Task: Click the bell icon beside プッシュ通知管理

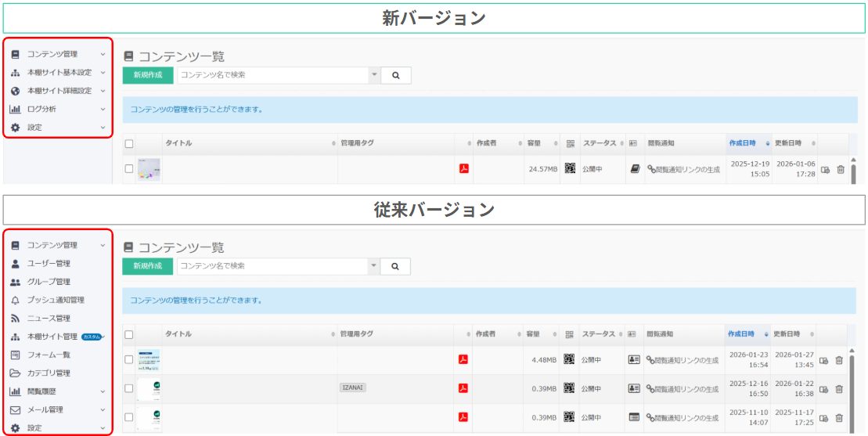Action: tap(15, 300)
